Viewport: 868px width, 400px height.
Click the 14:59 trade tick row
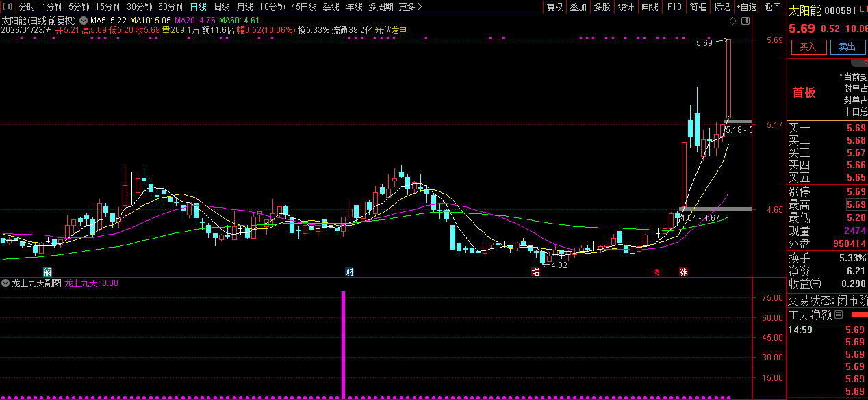828,330
